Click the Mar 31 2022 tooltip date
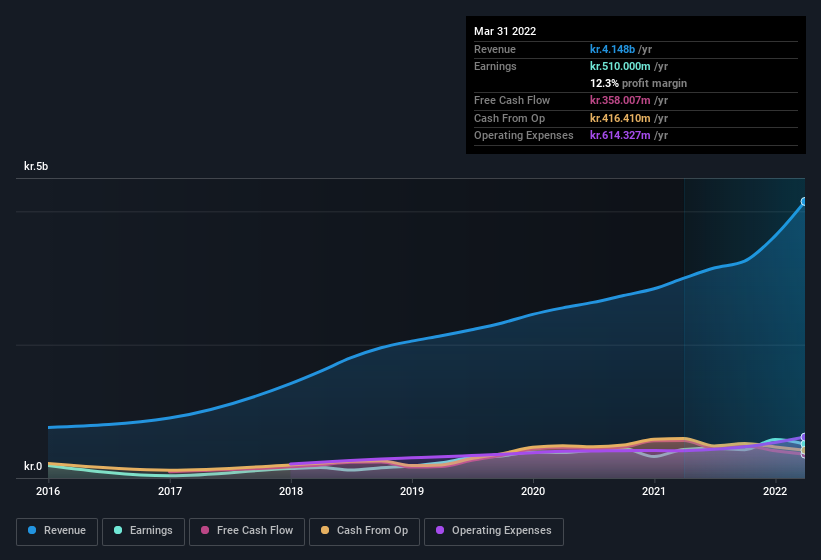Viewport: 821px width, 560px height. pyautogui.click(x=505, y=31)
